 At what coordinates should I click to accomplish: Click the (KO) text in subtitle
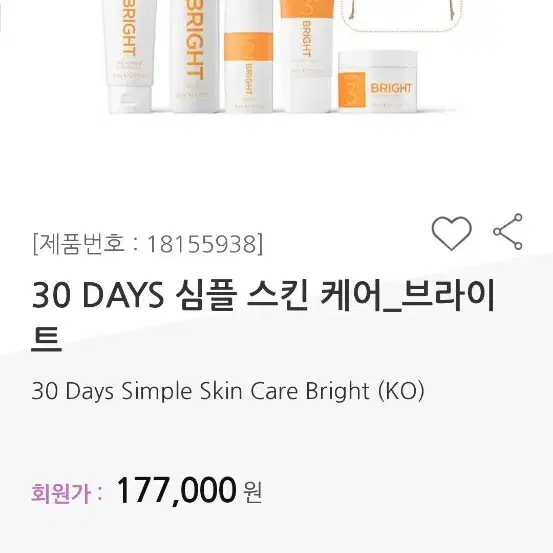click(401, 391)
